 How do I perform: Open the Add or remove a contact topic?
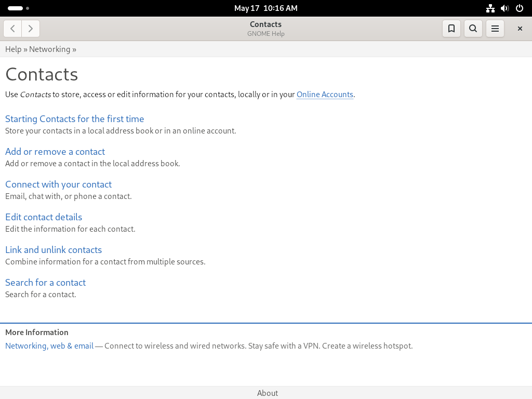point(55,152)
